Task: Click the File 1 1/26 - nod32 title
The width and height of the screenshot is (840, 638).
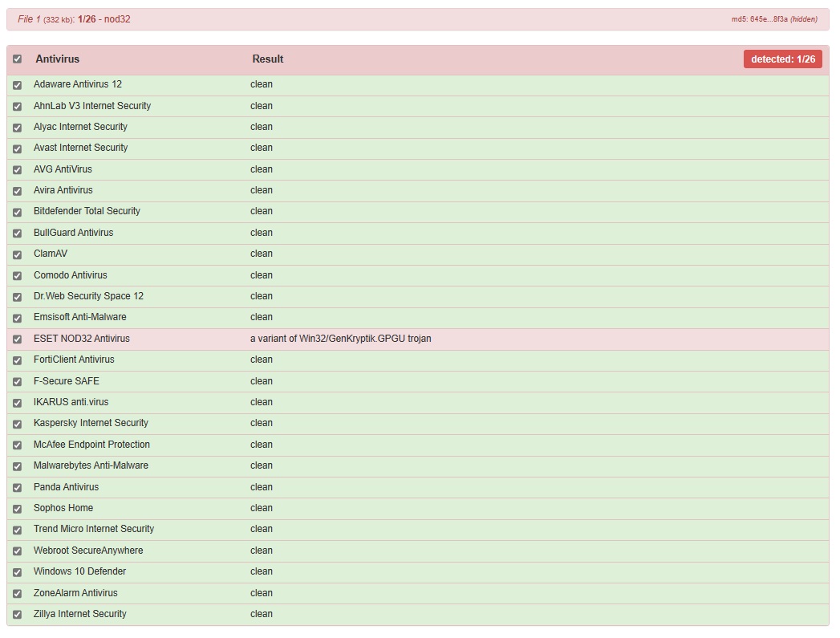Action: tap(74, 19)
